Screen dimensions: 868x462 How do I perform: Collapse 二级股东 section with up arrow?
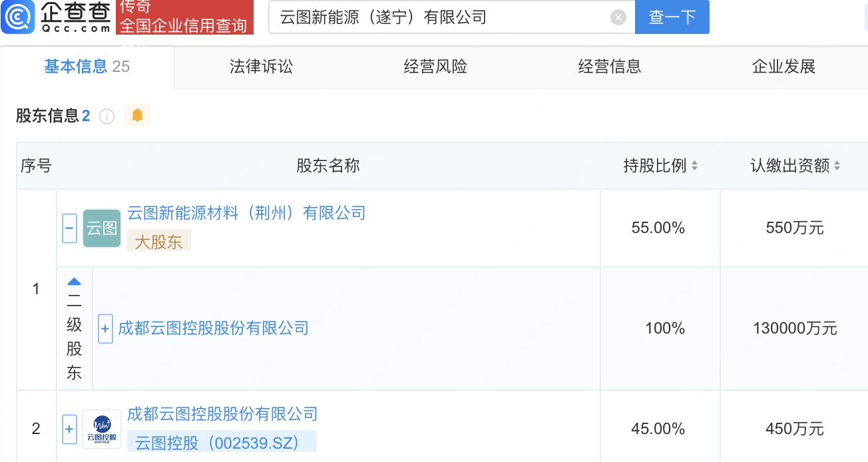tap(74, 282)
